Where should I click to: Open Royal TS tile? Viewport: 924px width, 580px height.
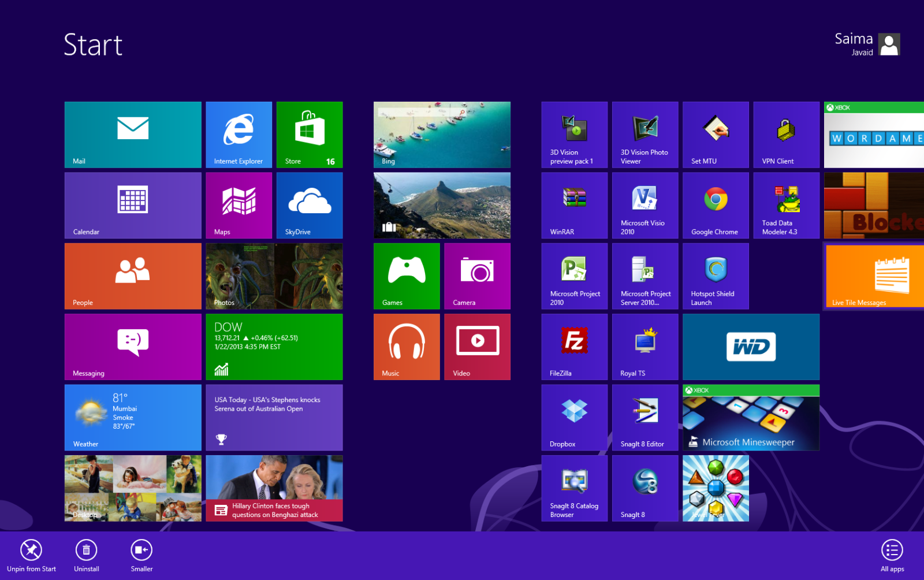tap(645, 347)
